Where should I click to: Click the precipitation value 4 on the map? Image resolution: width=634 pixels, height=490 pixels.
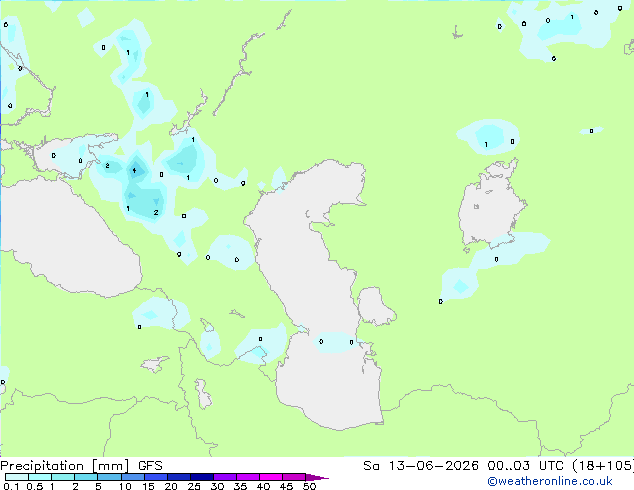[134, 171]
